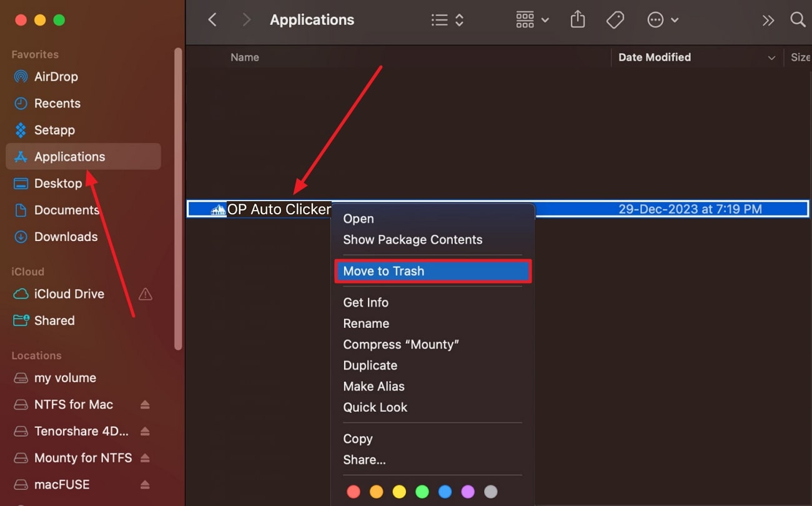Apply the green tag color
812x506 pixels.
pos(422,492)
